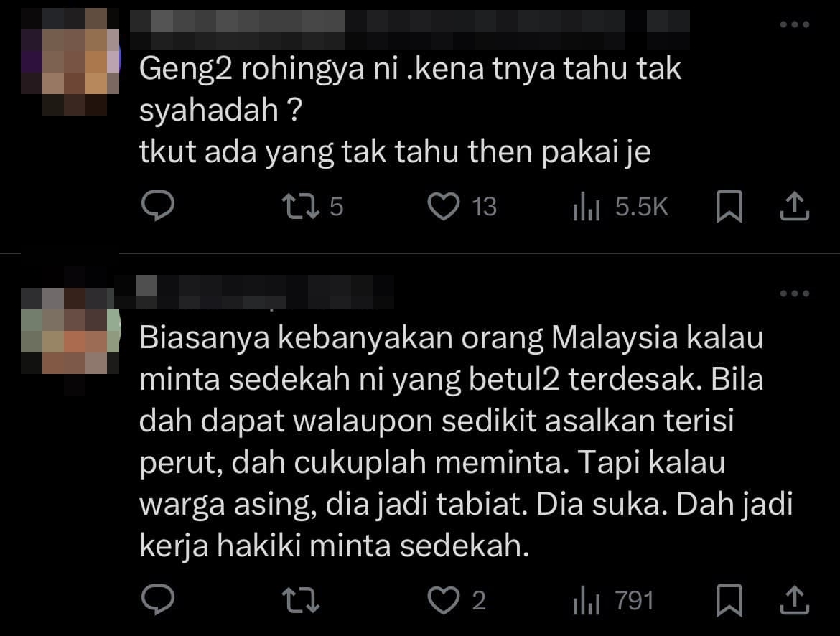Retweet the second tweet about sedekah
840x636 pixels.
(x=301, y=600)
